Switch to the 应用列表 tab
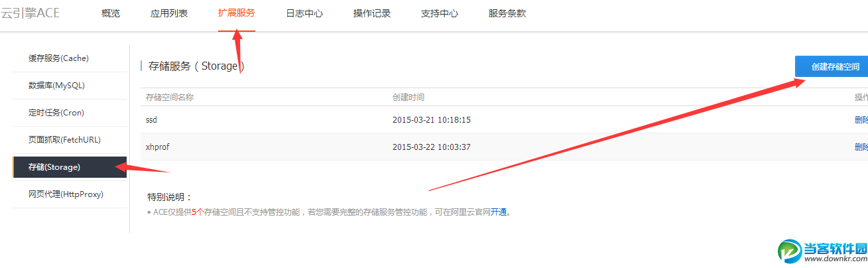 click(x=169, y=13)
